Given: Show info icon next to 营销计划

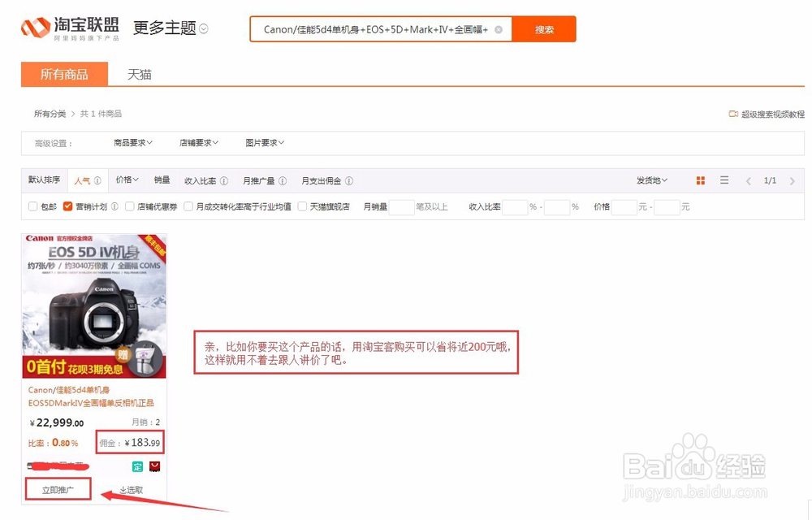Looking at the screenshot, I should [114, 206].
